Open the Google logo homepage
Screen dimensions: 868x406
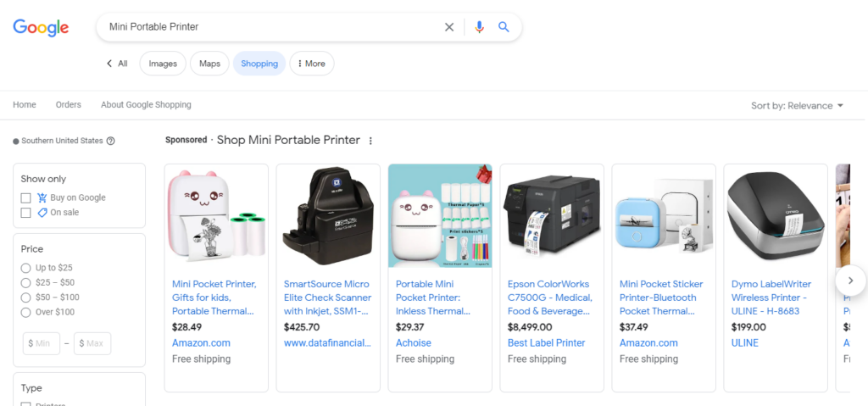[41, 28]
